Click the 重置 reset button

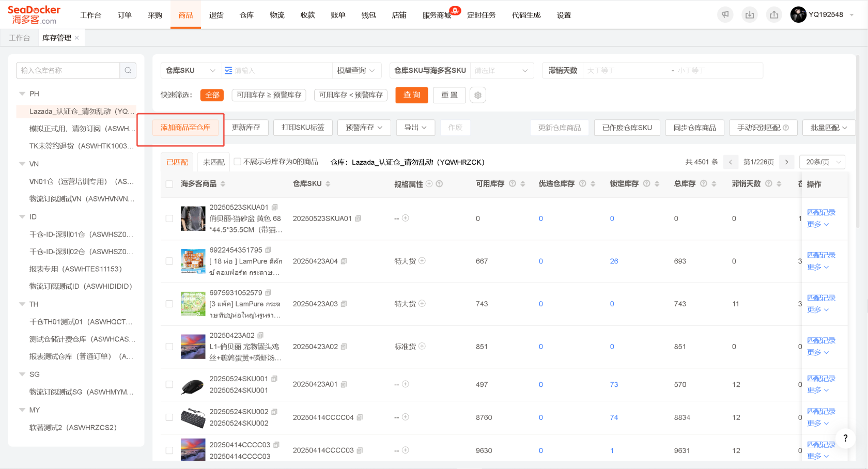(450, 95)
